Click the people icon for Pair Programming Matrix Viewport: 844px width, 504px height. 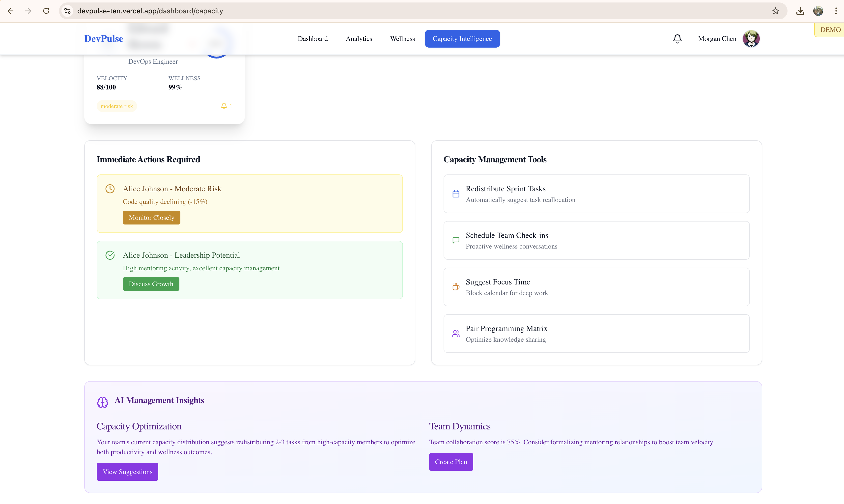pyautogui.click(x=456, y=334)
